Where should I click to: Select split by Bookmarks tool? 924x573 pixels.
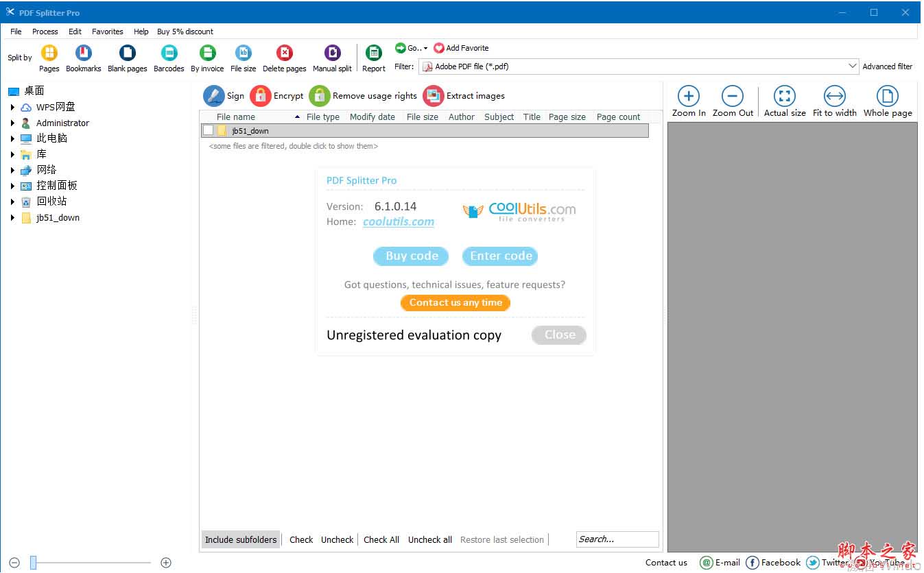tap(84, 53)
